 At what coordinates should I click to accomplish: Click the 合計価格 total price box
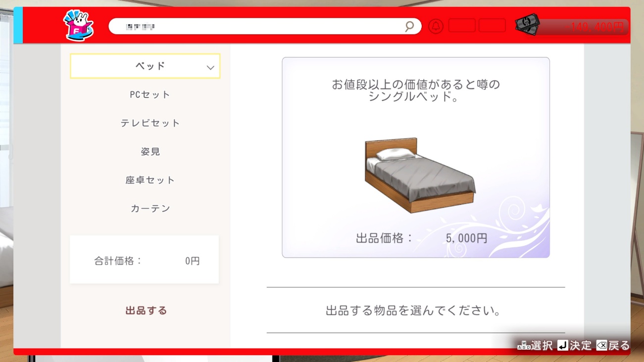144,260
